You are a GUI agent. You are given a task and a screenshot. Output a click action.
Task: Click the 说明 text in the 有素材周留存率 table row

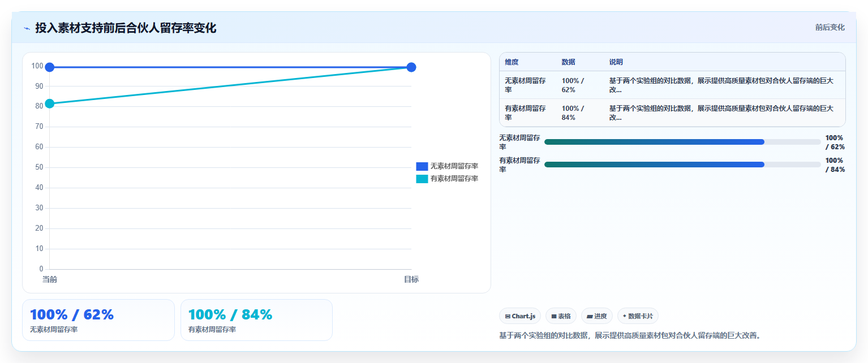click(x=721, y=113)
